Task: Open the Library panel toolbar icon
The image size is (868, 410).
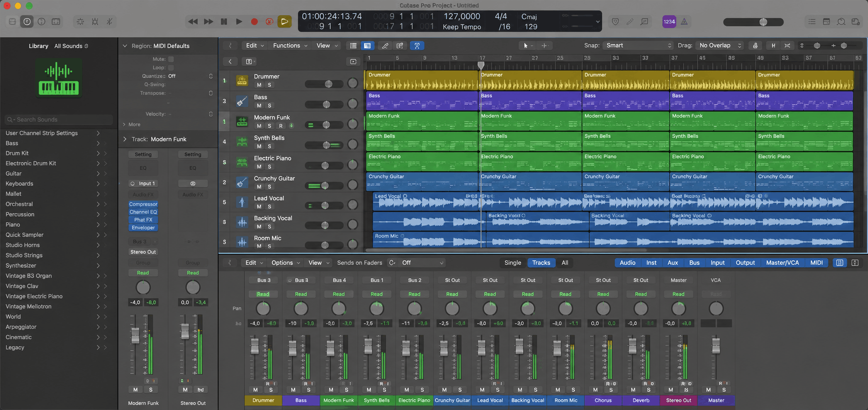Action: [12, 21]
